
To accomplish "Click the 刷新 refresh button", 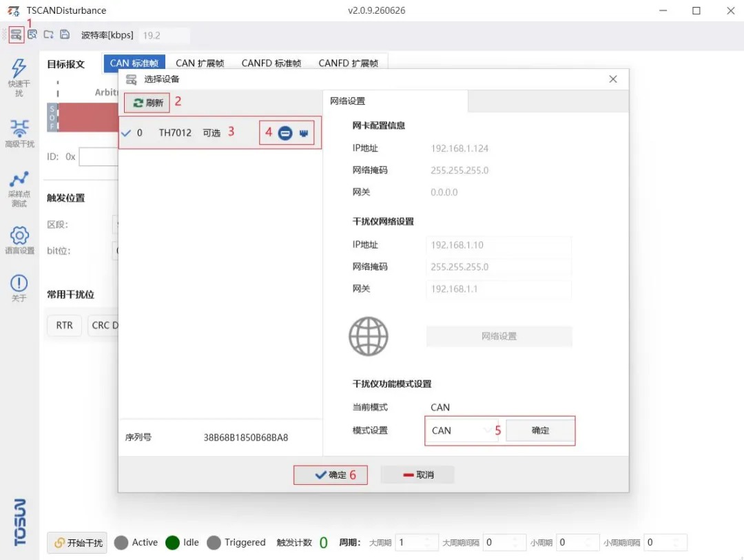I will click(x=147, y=103).
